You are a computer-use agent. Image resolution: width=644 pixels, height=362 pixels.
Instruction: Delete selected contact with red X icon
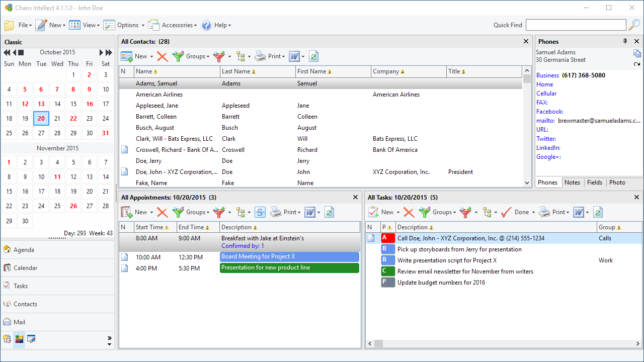coord(162,56)
